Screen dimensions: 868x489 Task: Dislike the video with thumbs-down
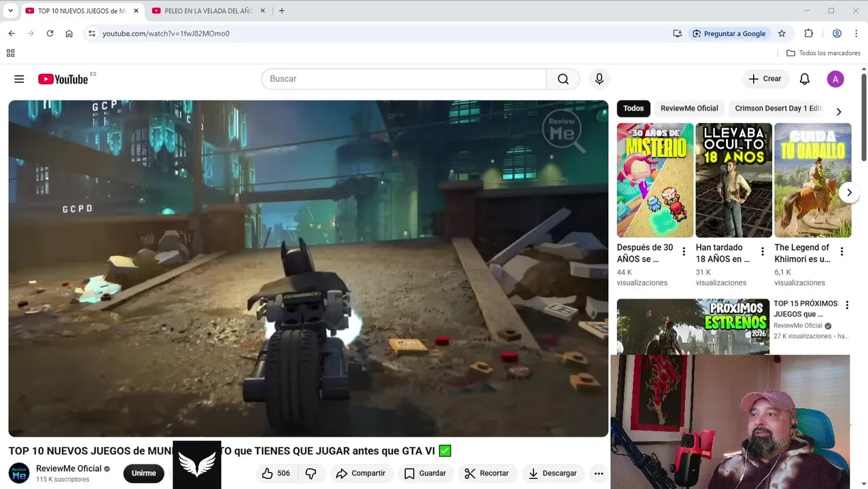pyautogui.click(x=311, y=473)
